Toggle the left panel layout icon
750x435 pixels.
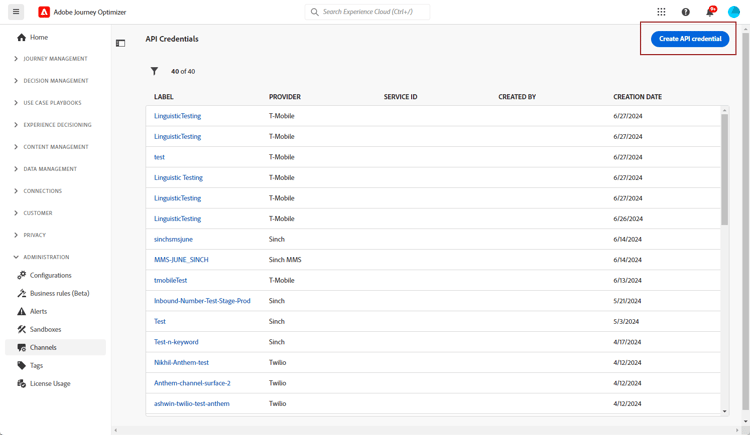tap(121, 43)
